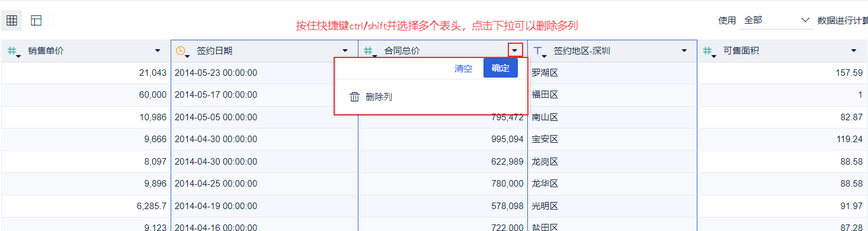Screen dimensions: 868x231
Task: Click region cell 南山区
Action: pos(612,117)
